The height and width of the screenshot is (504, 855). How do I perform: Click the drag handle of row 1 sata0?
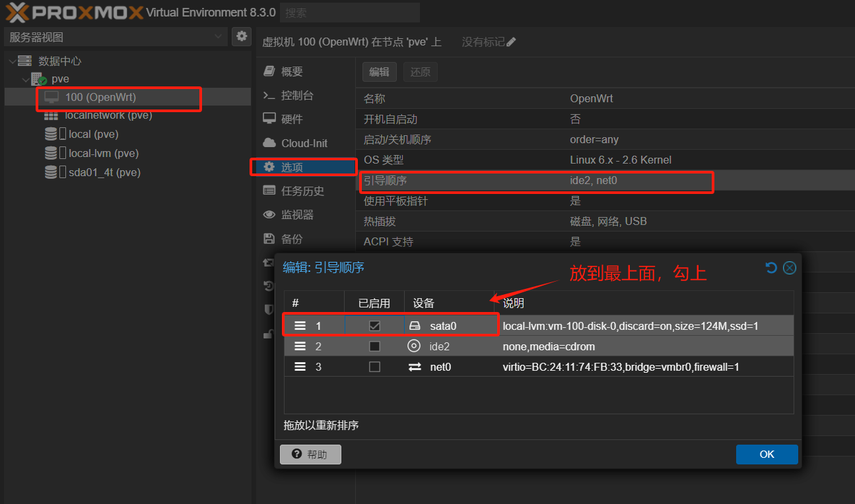coord(300,326)
